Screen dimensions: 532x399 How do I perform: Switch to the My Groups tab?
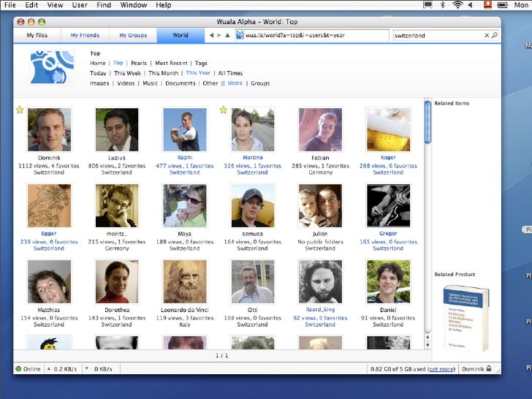[133, 35]
